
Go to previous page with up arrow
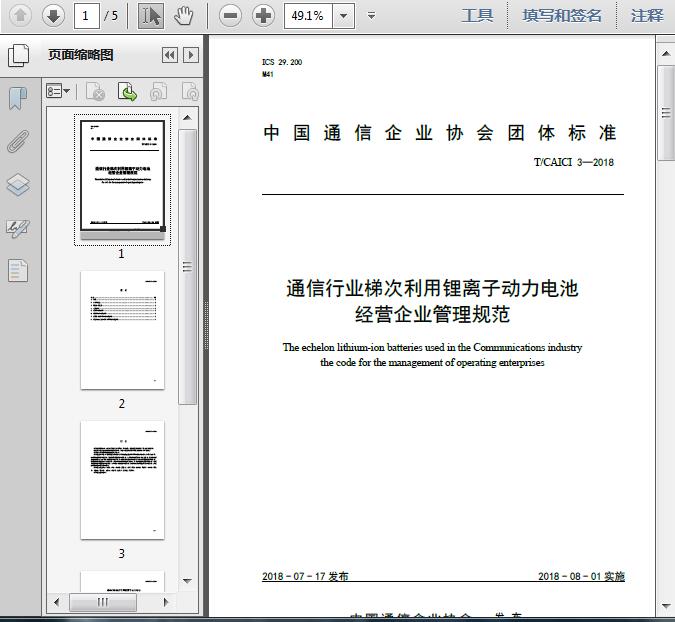(x=20, y=16)
